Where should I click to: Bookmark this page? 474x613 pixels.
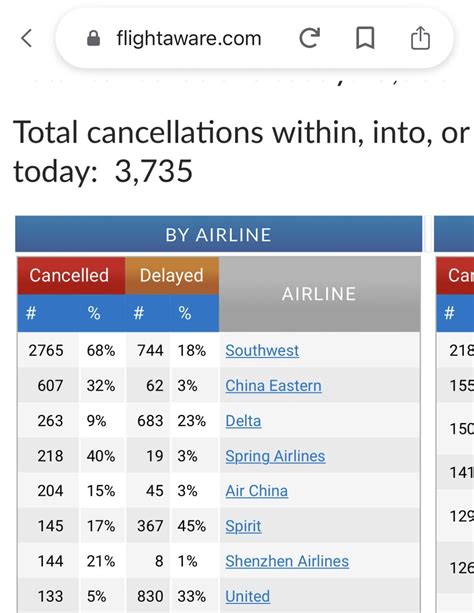(x=365, y=38)
